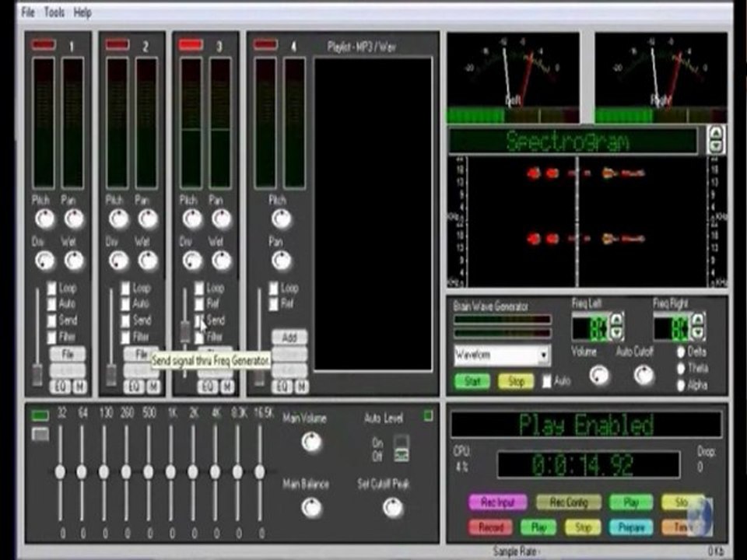
Task: Click the Main Volume knob
Action: pyautogui.click(x=311, y=443)
